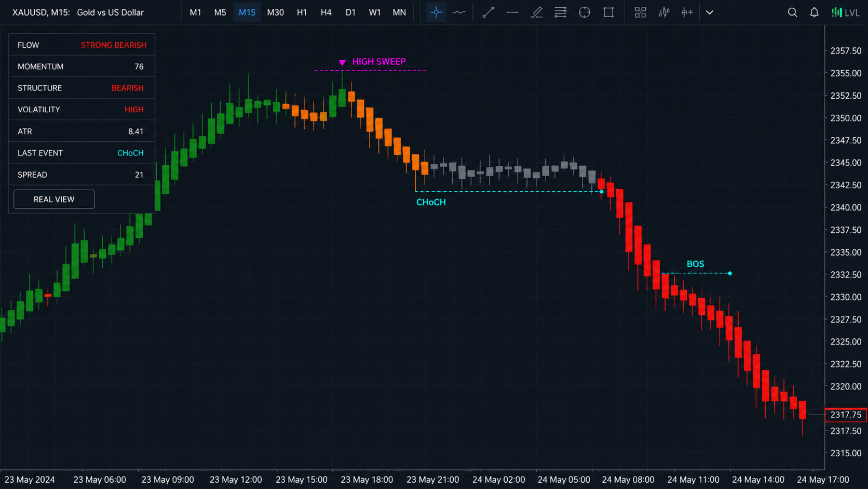Select the active M15 timeframe
This screenshot has height=489, width=868.
[247, 12]
